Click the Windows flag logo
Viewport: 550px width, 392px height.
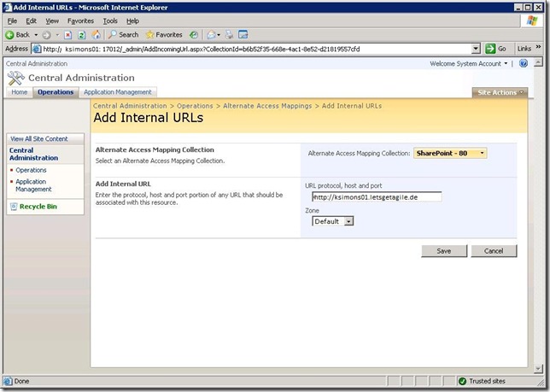click(532, 20)
